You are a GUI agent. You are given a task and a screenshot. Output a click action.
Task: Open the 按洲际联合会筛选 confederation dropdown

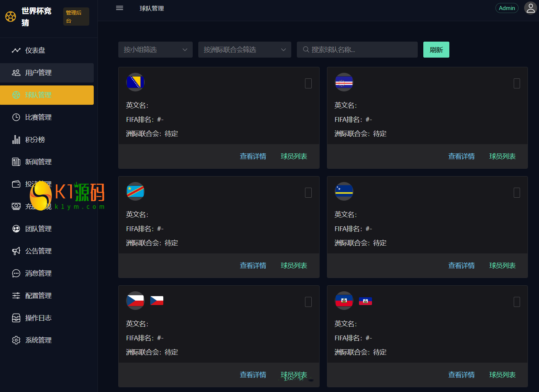245,50
